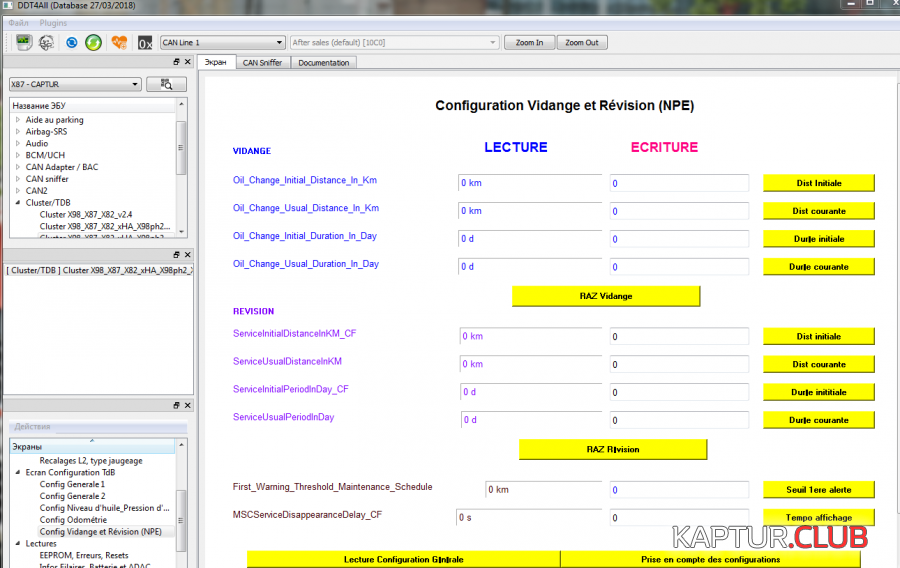900x568 pixels.
Task: Select Config Odométrie screen
Action: pyautogui.click(x=73, y=520)
